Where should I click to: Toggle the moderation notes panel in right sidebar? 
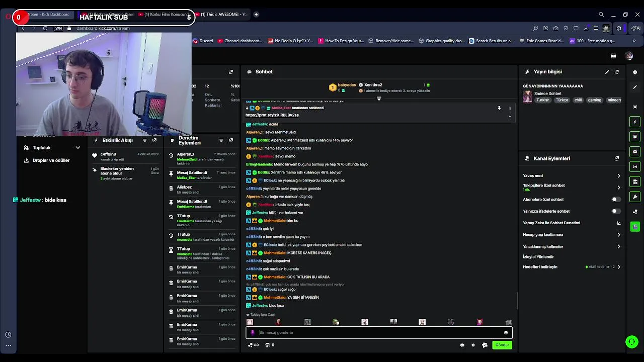tap(635, 137)
